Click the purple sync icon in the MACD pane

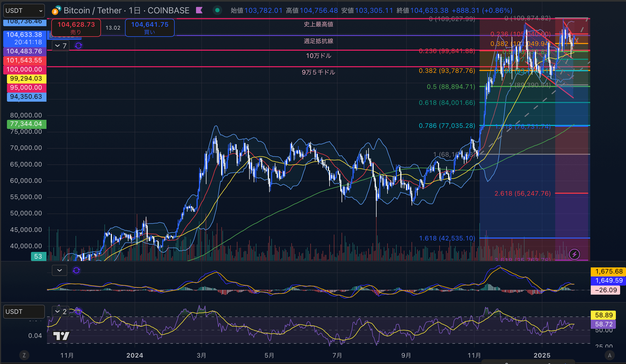point(76,270)
